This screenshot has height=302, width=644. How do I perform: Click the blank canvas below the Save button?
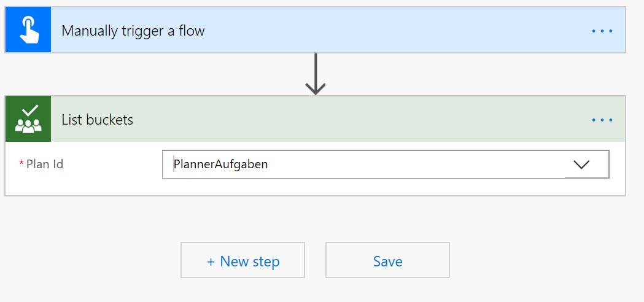387,290
